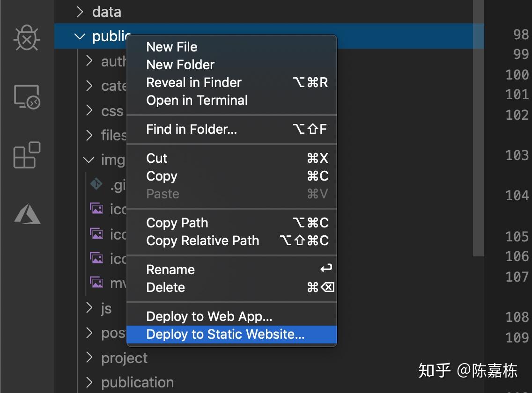Collapse the img folder
Screen dimensions: 532x393
[x=89, y=160]
